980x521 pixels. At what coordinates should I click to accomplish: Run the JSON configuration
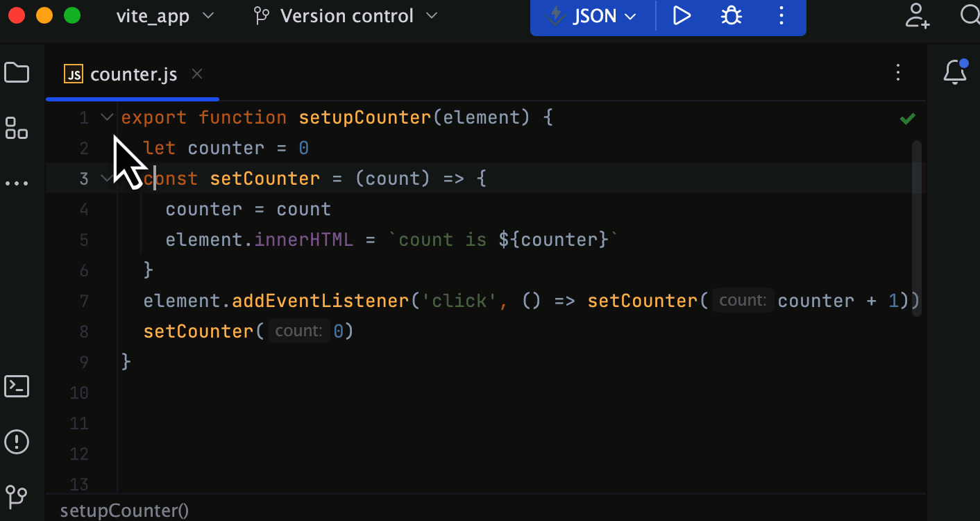click(x=681, y=16)
